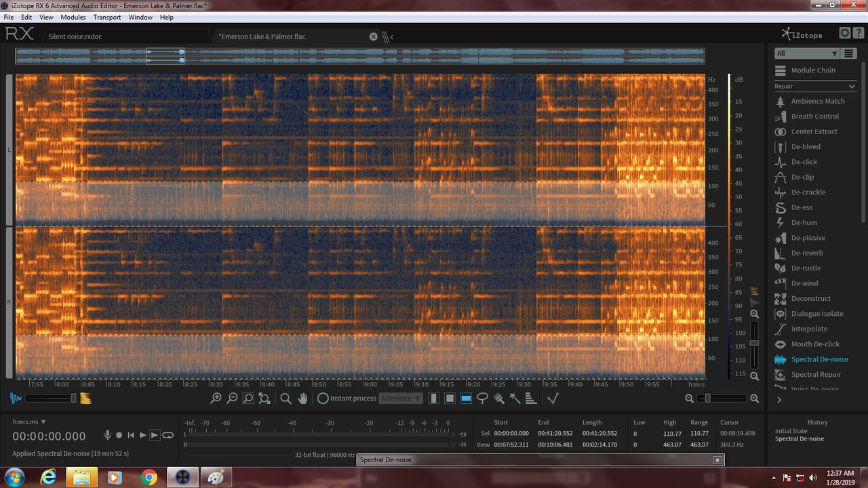Open the Attenuate mode dropdown
Screen dimensions: 868x488
(x=401, y=399)
